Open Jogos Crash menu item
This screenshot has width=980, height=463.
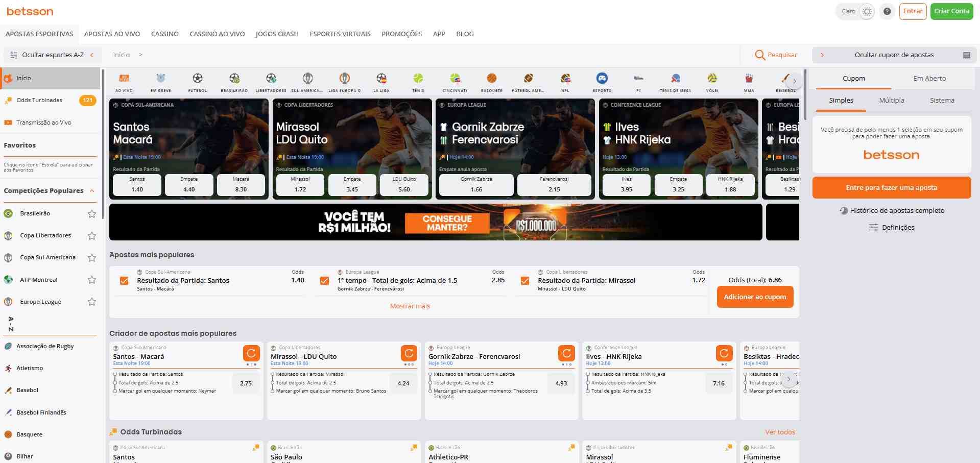(x=277, y=34)
